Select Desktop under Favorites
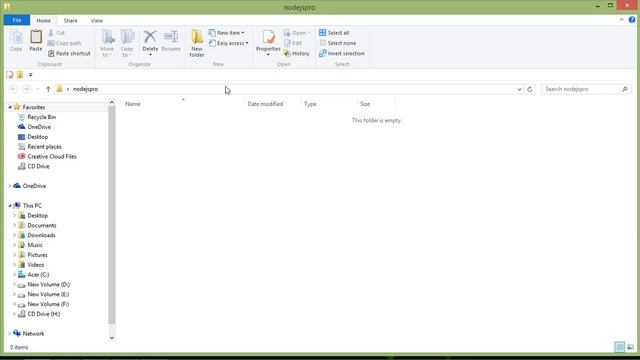 (x=38, y=137)
